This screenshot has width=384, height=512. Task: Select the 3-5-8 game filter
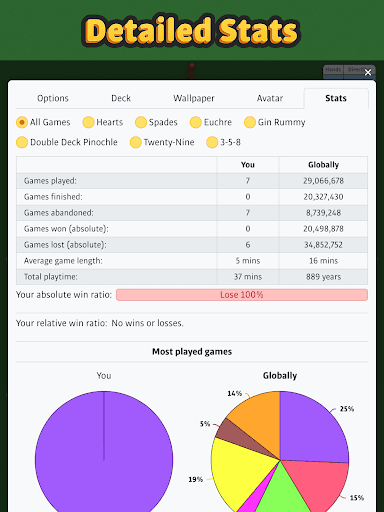click(212, 142)
